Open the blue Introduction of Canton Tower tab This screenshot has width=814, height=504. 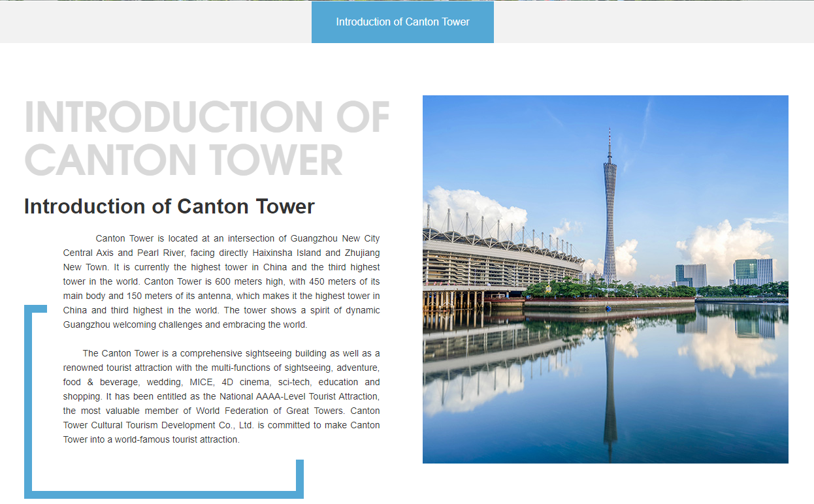click(402, 22)
